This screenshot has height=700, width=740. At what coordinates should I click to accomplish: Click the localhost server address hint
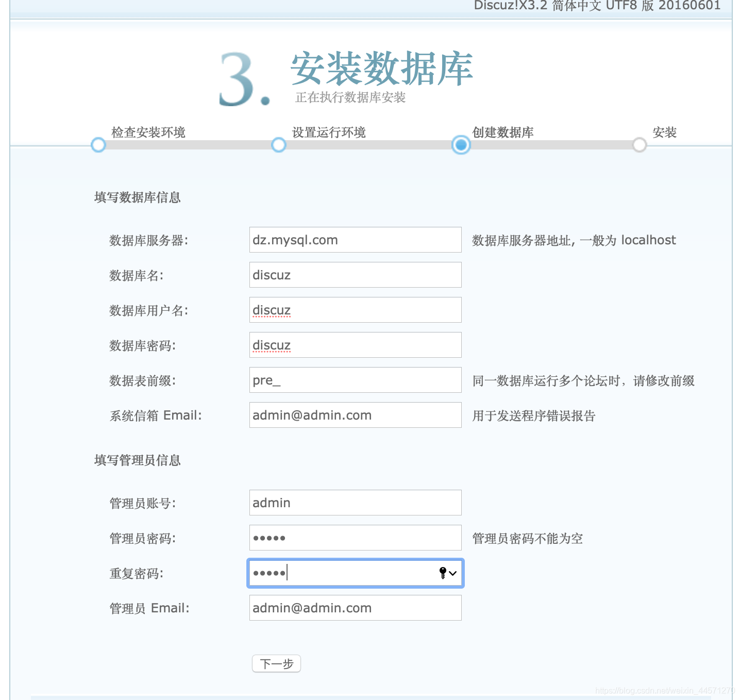(574, 240)
